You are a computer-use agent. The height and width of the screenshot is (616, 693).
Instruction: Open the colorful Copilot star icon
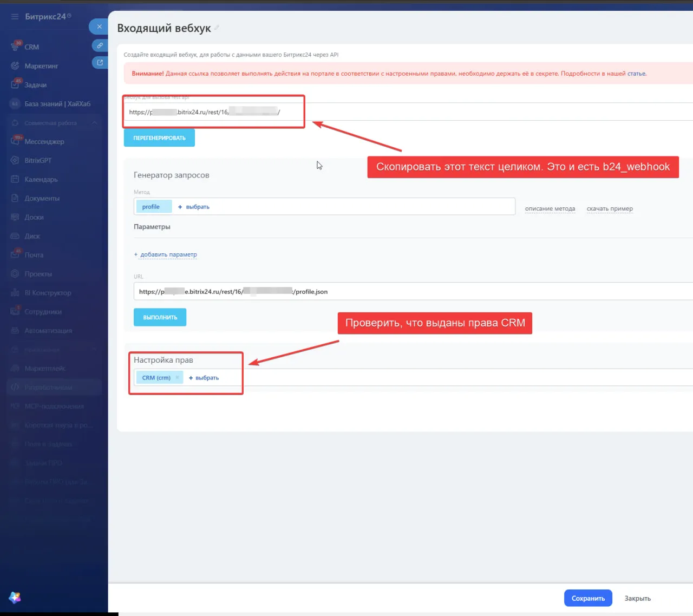pyautogui.click(x=15, y=597)
